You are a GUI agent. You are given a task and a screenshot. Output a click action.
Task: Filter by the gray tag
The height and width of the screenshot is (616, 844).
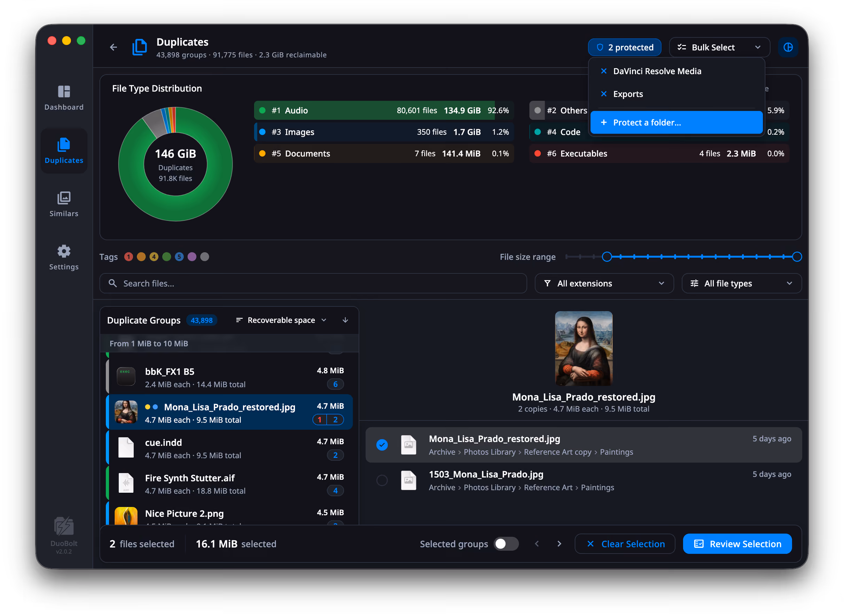click(x=205, y=257)
